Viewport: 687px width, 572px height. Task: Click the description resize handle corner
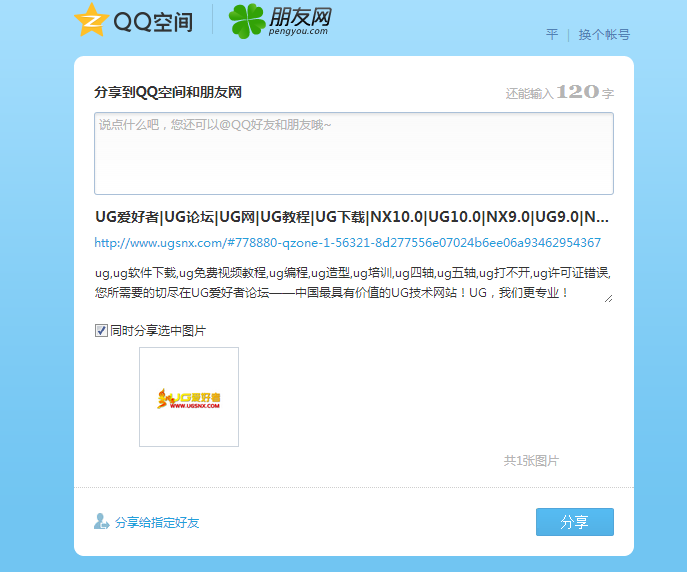[609, 299]
